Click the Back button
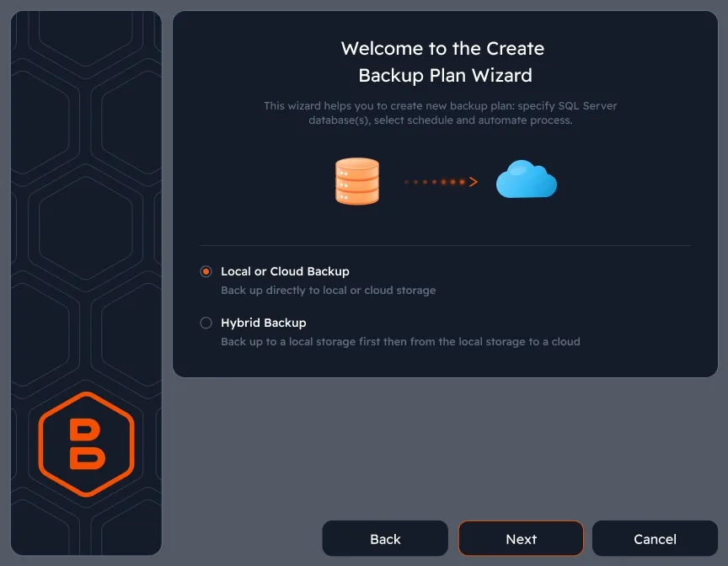Viewport: 728px width, 566px height. [x=385, y=539]
